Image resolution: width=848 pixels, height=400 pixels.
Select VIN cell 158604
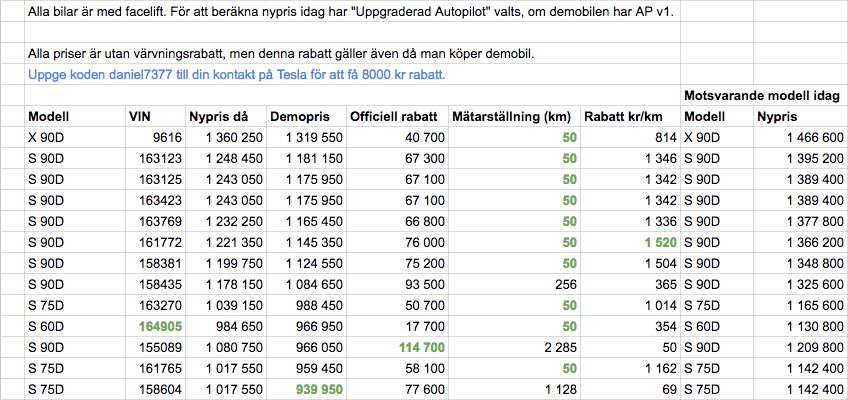pyautogui.click(x=155, y=389)
